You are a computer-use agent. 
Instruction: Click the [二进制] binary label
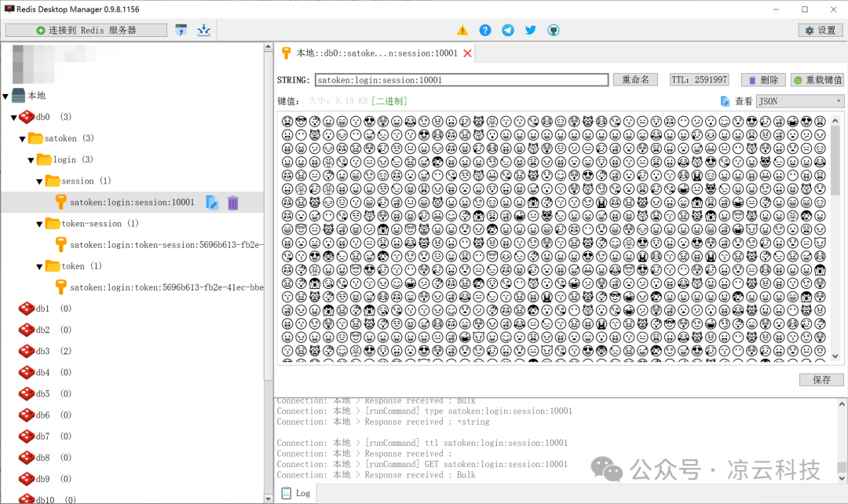tap(389, 101)
